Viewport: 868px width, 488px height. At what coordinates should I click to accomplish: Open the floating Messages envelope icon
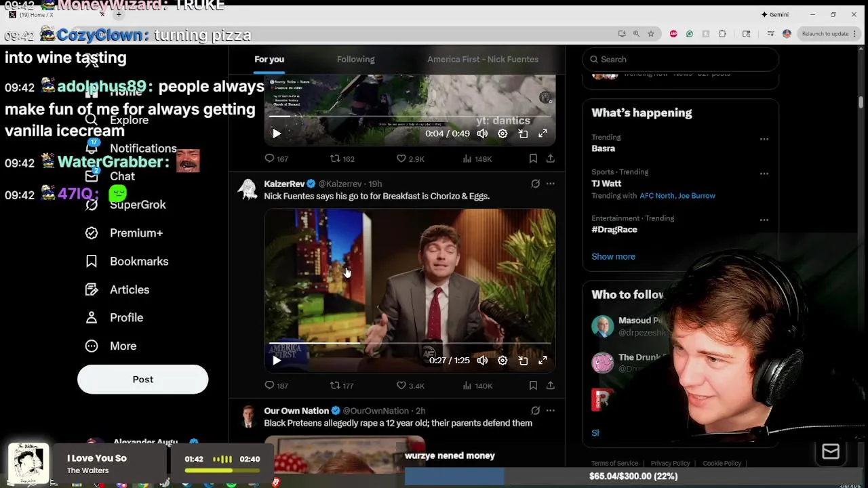tap(831, 452)
